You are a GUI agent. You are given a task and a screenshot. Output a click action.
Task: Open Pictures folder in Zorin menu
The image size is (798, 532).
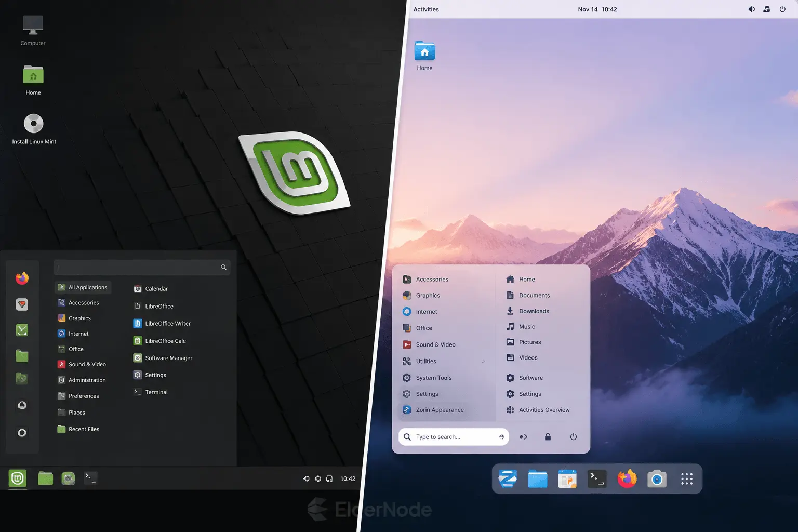[524, 342]
